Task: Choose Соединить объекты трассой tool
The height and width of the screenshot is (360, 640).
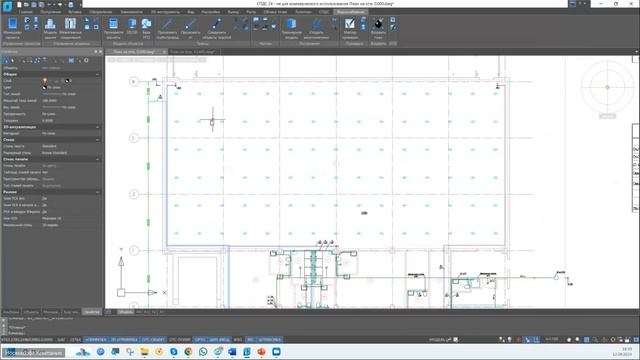Action: pyautogui.click(x=217, y=28)
